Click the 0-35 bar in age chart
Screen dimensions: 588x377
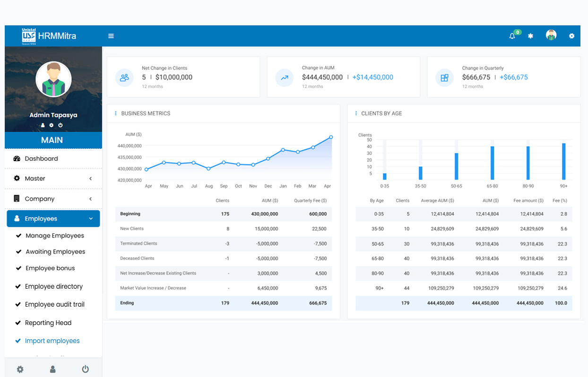click(385, 176)
